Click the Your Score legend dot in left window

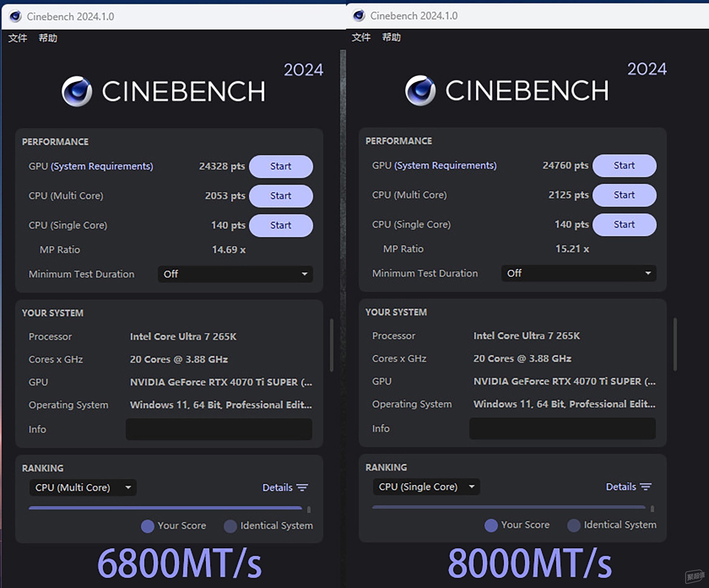click(x=147, y=526)
